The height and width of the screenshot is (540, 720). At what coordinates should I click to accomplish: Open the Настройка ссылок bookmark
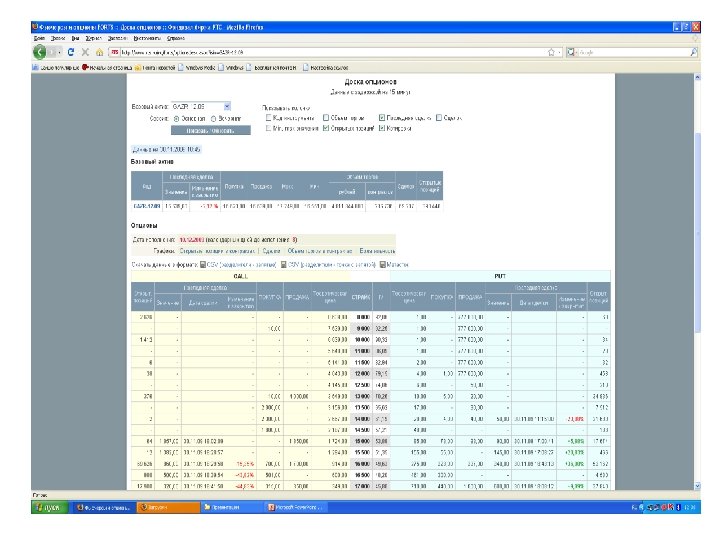coord(326,68)
